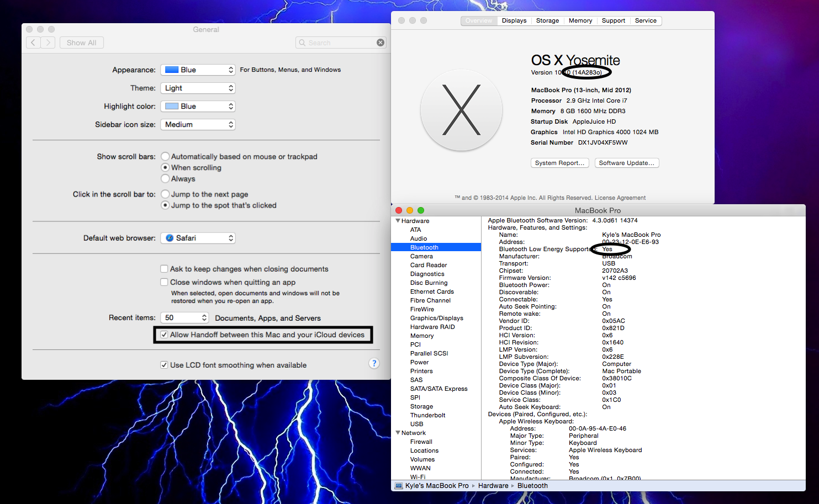The width and height of the screenshot is (819, 504).
Task: Select Thunderbolt in the sidebar
Action: click(427, 415)
